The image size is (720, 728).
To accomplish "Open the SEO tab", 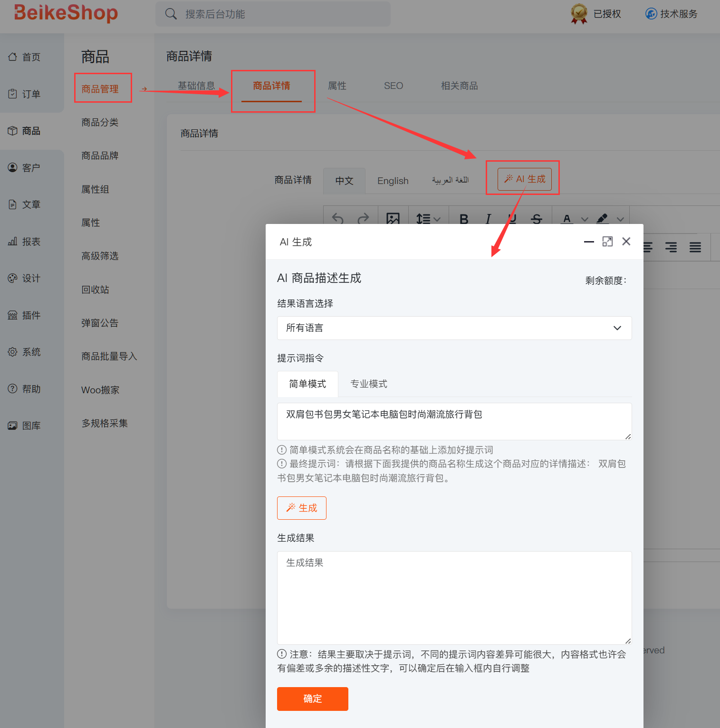I will 393,86.
